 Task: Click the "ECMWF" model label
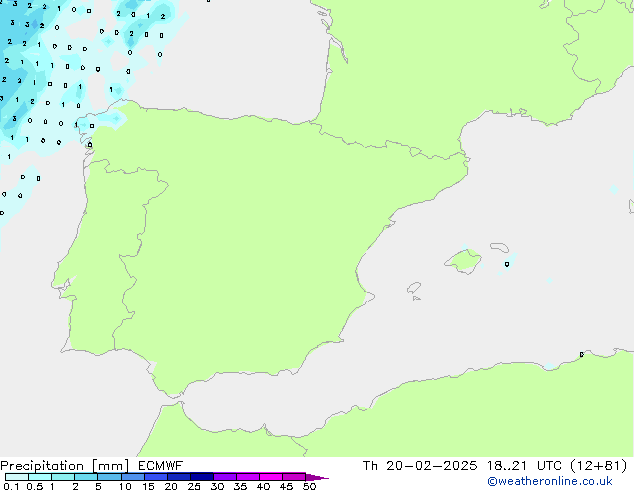click(160, 466)
